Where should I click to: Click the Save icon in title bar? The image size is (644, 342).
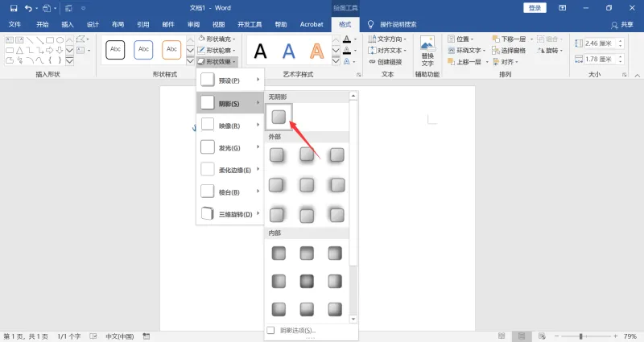[x=14, y=8]
